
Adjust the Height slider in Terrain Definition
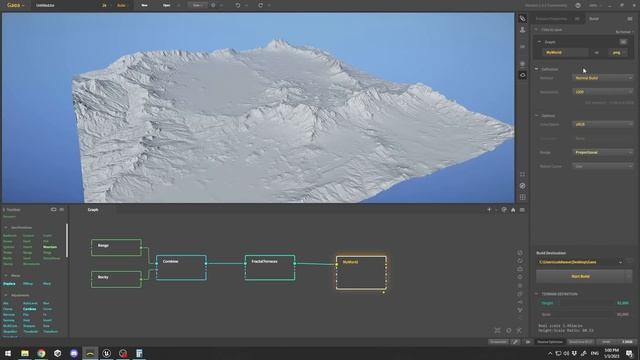pyautogui.click(x=584, y=303)
